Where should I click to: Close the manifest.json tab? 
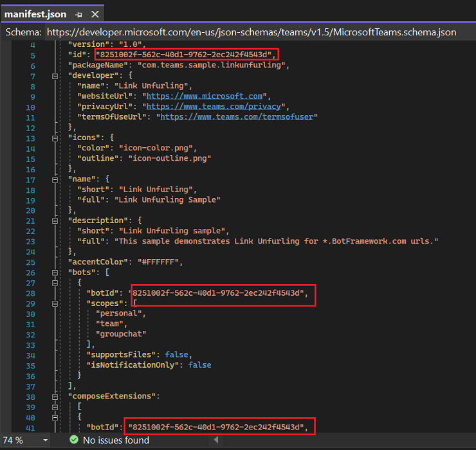click(95, 14)
